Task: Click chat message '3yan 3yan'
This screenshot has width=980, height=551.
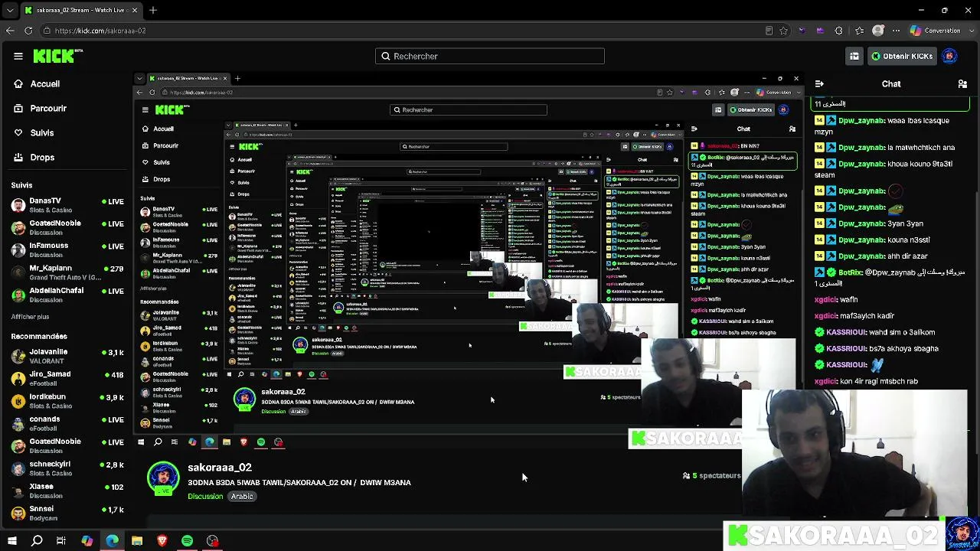Action: (x=905, y=223)
